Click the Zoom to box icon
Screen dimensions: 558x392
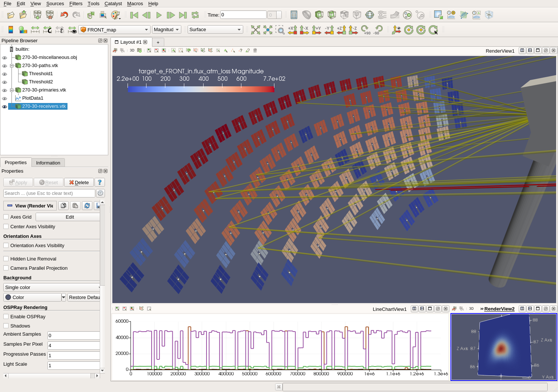click(x=280, y=30)
